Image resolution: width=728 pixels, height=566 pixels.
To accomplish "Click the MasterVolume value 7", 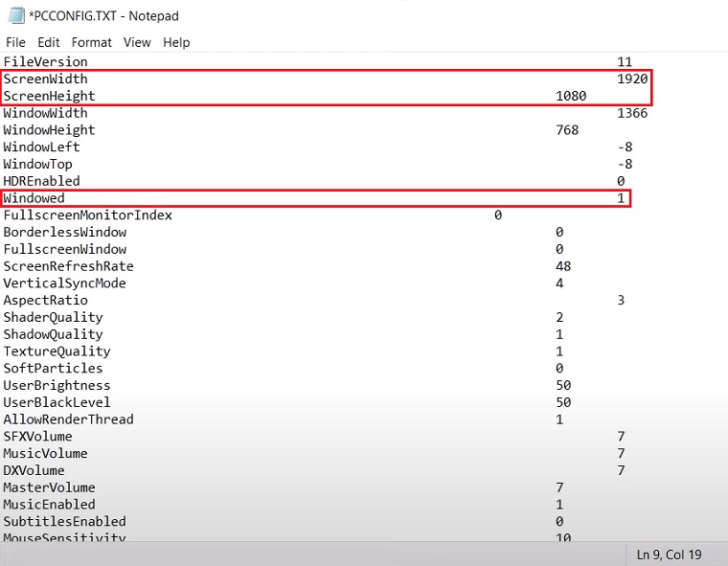I will 559,487.
